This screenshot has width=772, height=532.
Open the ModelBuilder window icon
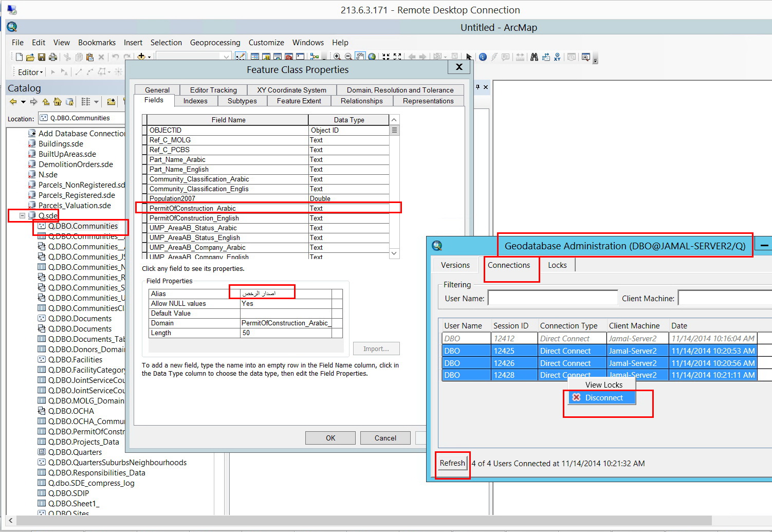click(x=315, y=57)
